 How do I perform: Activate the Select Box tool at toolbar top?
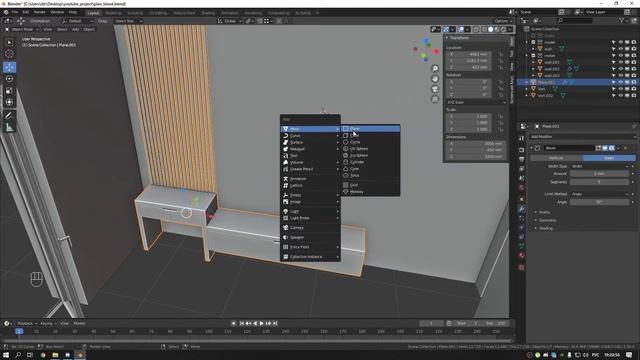click(9, 42)
